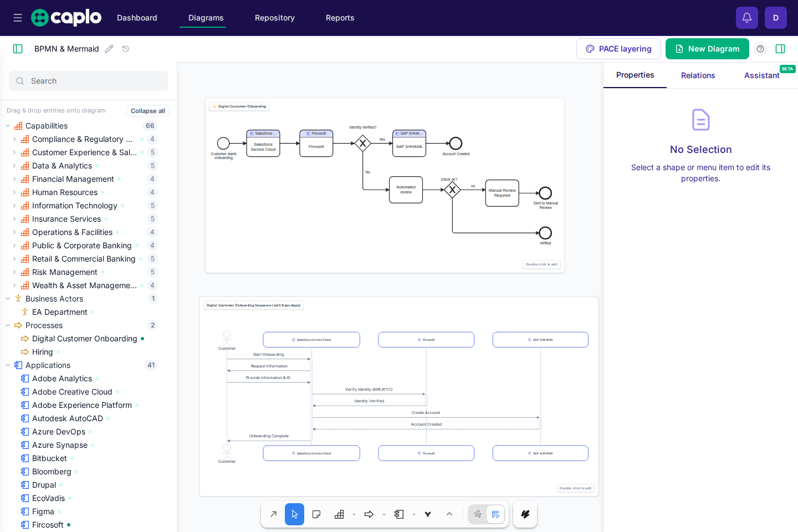This screenshot has height=532, width=798.
Task: Select EA Department actor
Action: coord(59,312)
